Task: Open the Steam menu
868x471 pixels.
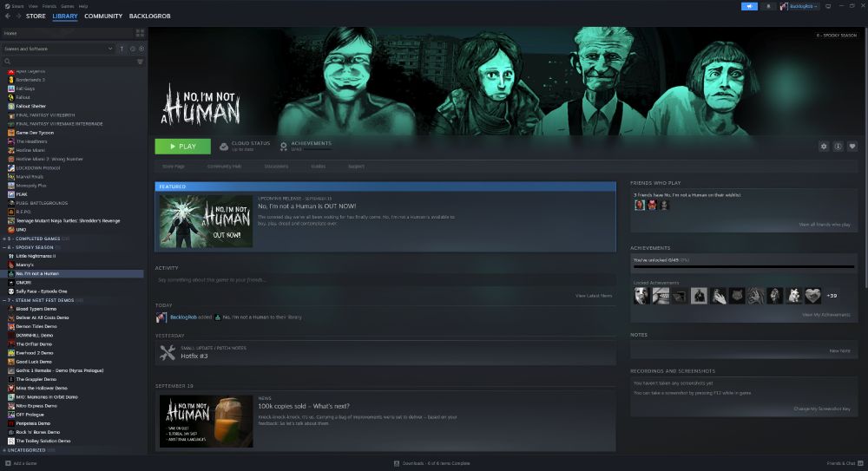Action: coord(15,6)
